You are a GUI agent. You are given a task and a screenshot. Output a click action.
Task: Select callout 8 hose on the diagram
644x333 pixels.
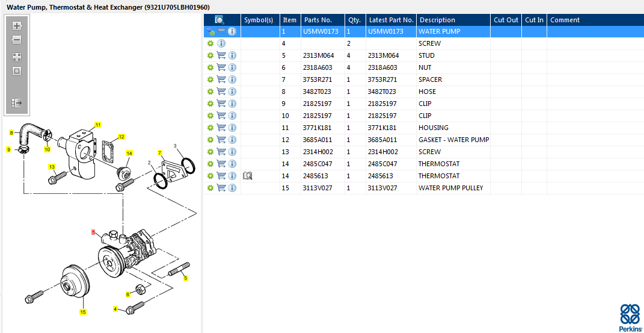[11, 132]
